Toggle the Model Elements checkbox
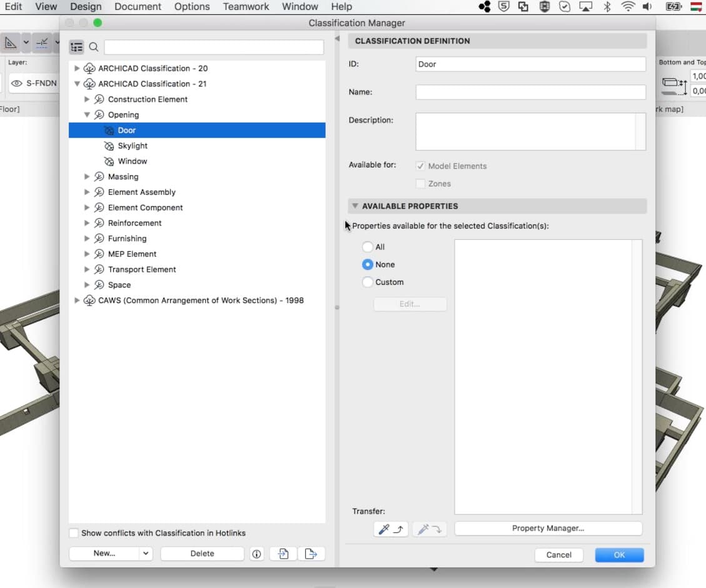 point(421,166)
